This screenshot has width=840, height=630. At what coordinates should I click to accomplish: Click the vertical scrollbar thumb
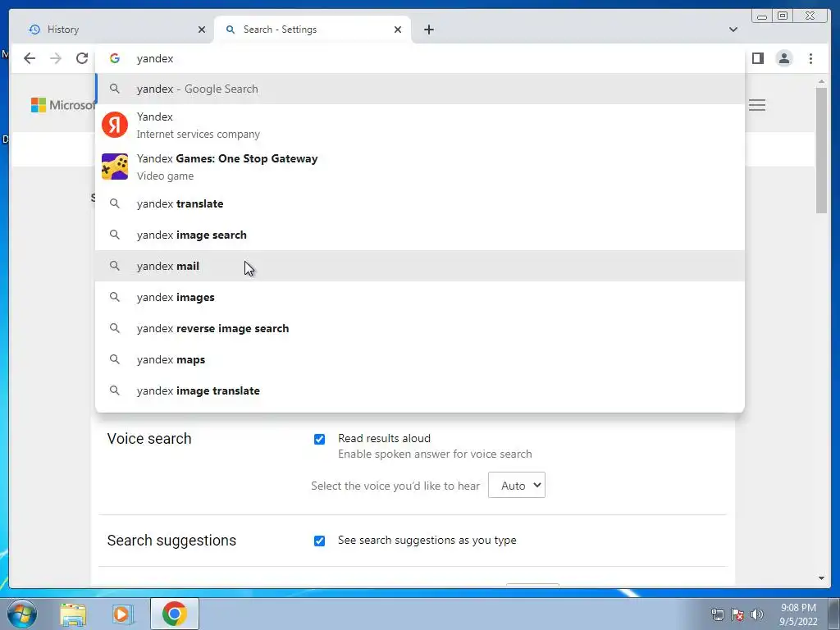coord(822,150)
